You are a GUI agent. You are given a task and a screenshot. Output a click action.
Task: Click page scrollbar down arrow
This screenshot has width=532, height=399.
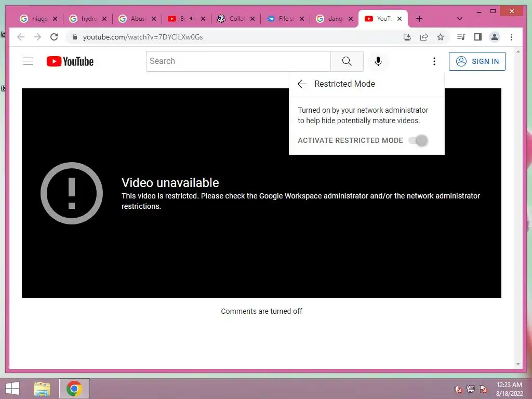(x=518, y=364)
